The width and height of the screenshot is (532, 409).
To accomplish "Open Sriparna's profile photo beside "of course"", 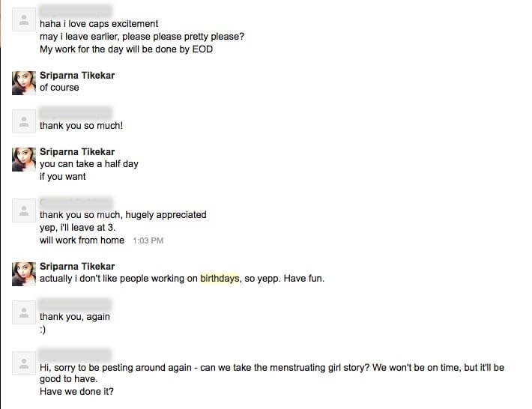I will pyautogui.click(x=24, y=82).
